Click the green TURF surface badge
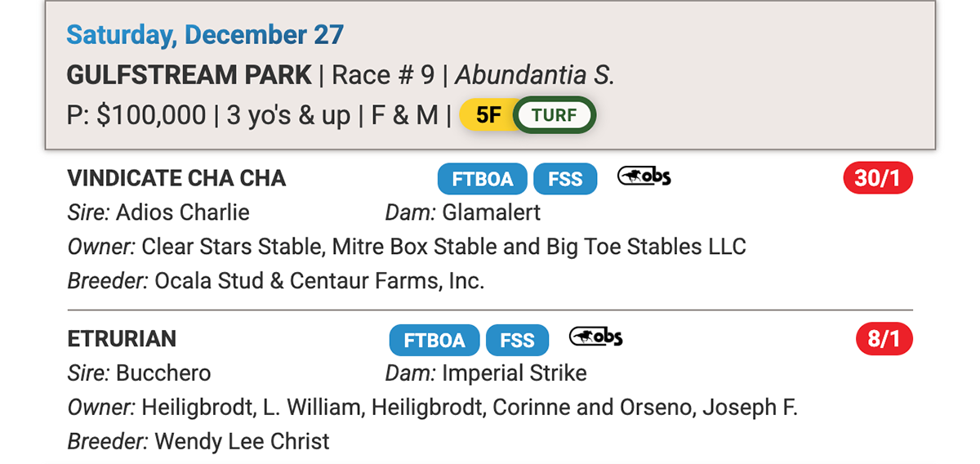The height and width of the screenshot is (464, 980). coord(555,115)
